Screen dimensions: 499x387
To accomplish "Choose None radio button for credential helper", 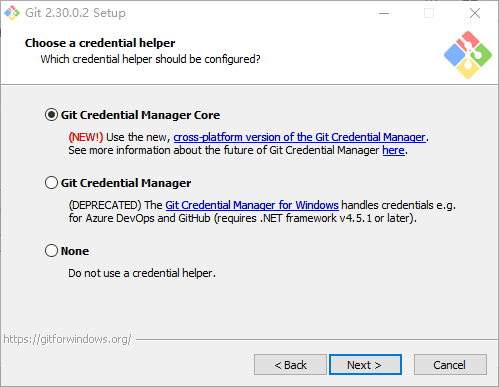I will [x=51, y=251].
